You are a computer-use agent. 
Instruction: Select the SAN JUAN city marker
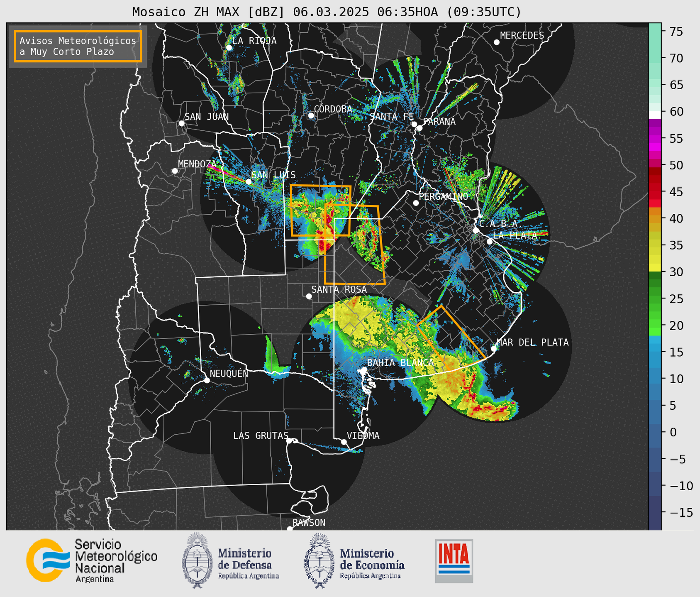(181, 123)
